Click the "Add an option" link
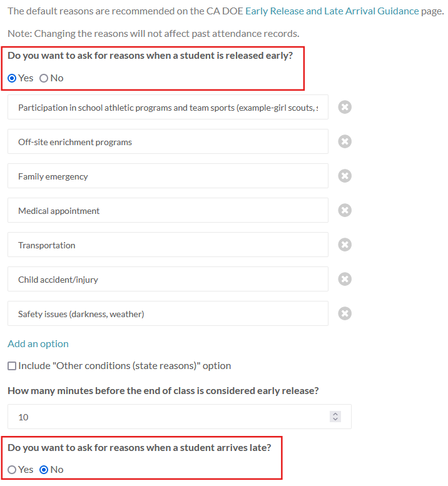Screen dimensions: 448x486 pos(38,343)
